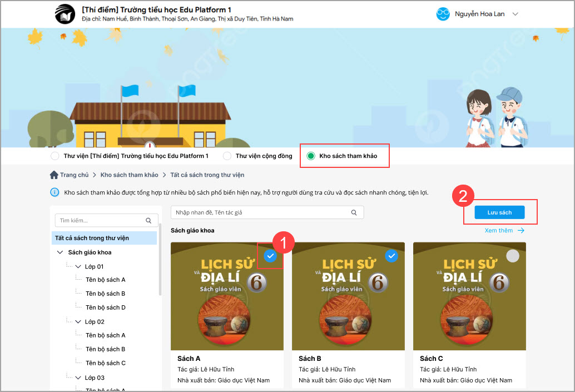Click the Lưu sách button
The width and height of the screenshot is (575, 392).
pos(499,212)
